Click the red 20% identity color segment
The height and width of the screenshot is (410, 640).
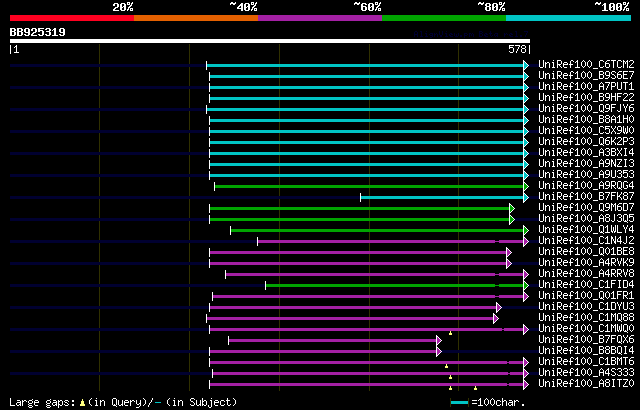pos(72,18)
